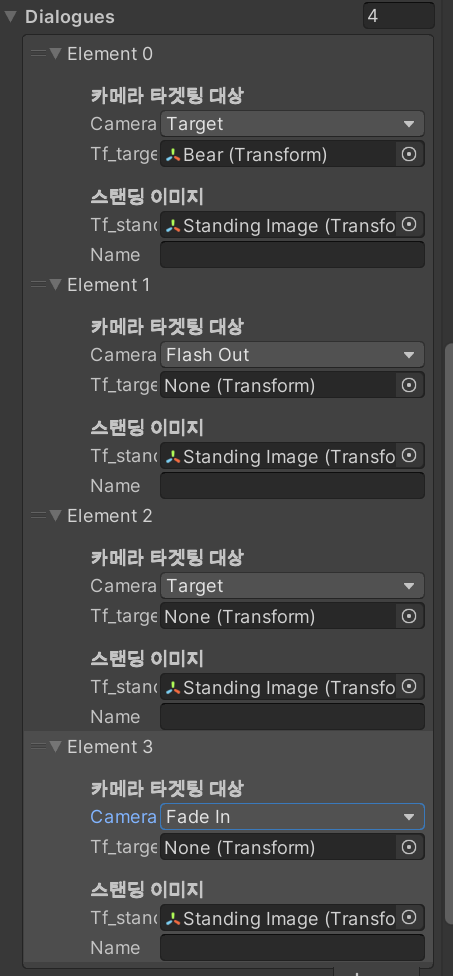Collapse the Dialogues list foldout
Screen dimensions: 453x976
[x=11, y=17]
